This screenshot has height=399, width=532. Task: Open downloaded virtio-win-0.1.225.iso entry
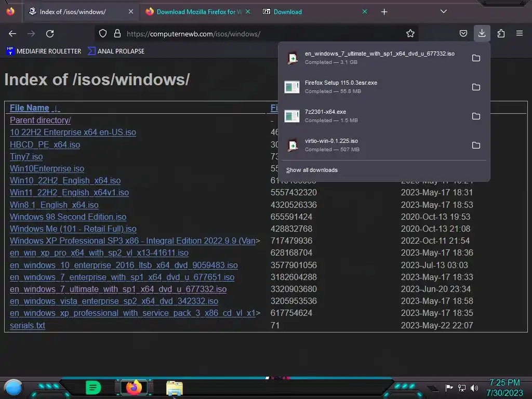click(x=373, y=145)
